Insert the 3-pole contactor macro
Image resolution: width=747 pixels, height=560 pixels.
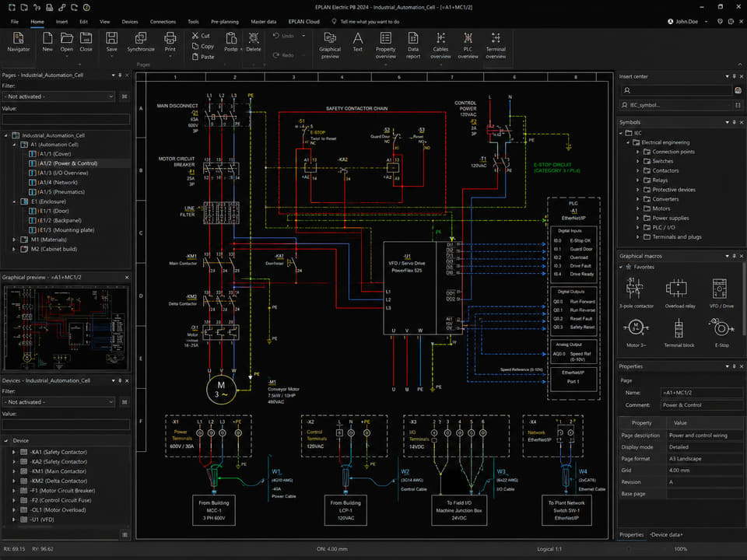tap(636, 293)
